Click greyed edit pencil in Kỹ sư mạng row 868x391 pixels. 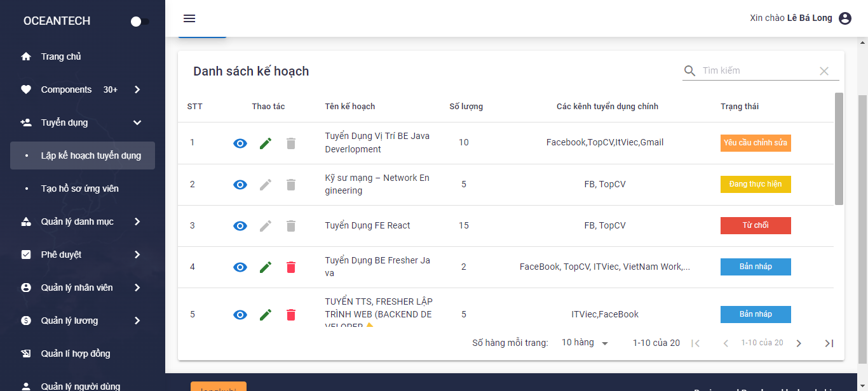tap(266, 185)
